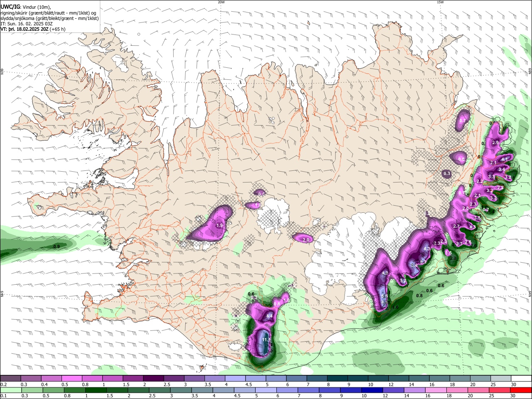Click the '3.5' value in the eastern fjords
This screenshot has height=399, width=532.
point(477,218)
